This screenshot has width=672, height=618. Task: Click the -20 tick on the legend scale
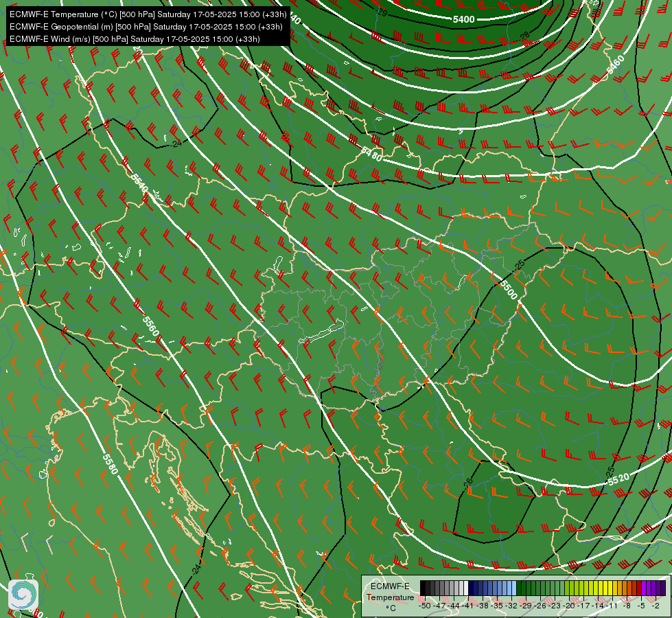click(569, 606)
